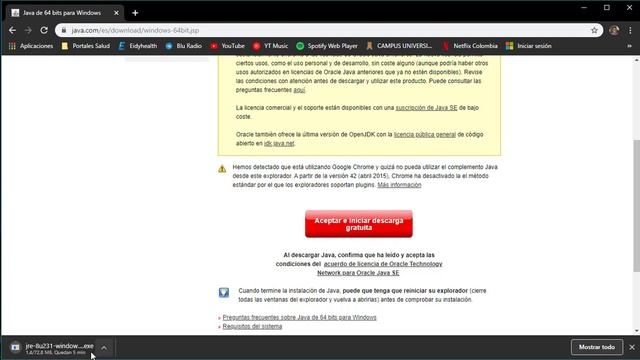Open the jdk.java.net link
Viewport: 640px width, 360px height.
(279, 143)
